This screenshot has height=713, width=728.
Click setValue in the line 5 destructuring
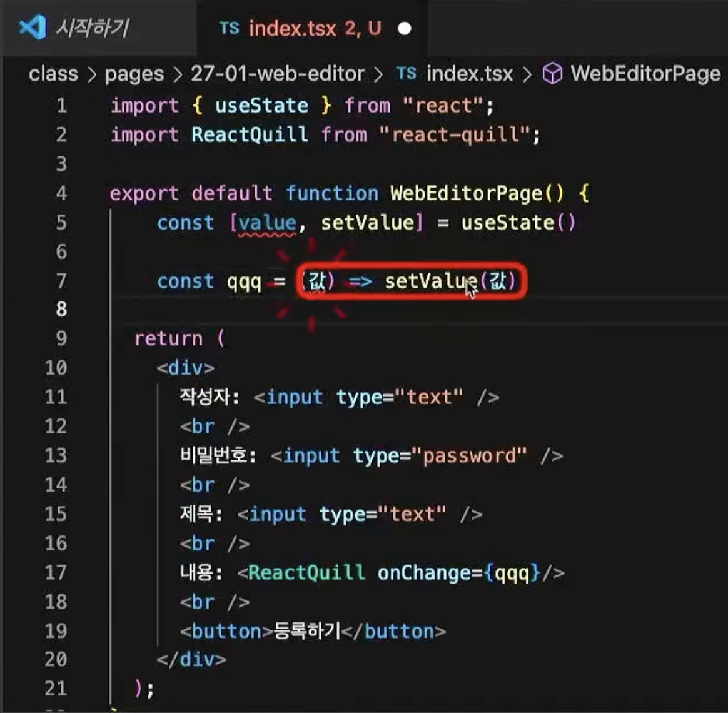(367, 223)
